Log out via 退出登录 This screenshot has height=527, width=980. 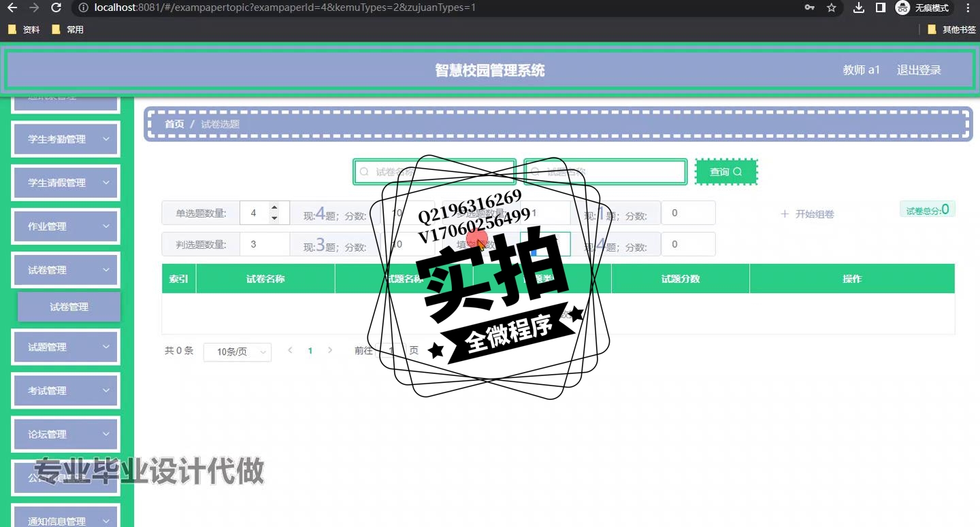pyautogui.click(x=919, y=70)
